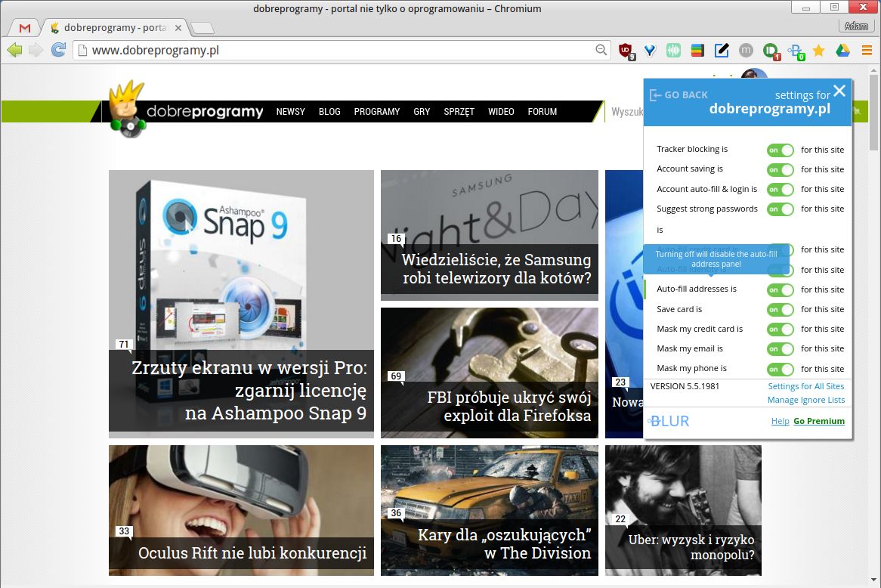This screenshot has width=881, height=588.
Task: Open the green Disconnect extension icon
Action: click(x=771, y=51)
